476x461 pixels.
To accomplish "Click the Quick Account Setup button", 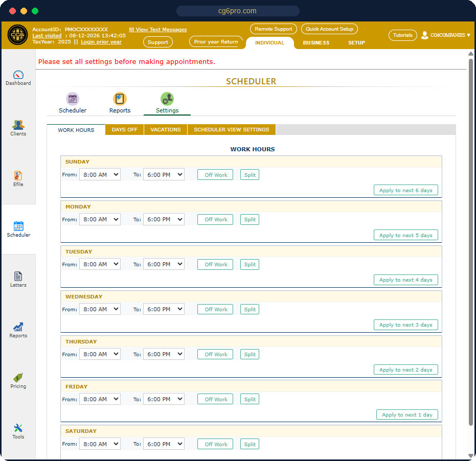I will coord(329,29).
